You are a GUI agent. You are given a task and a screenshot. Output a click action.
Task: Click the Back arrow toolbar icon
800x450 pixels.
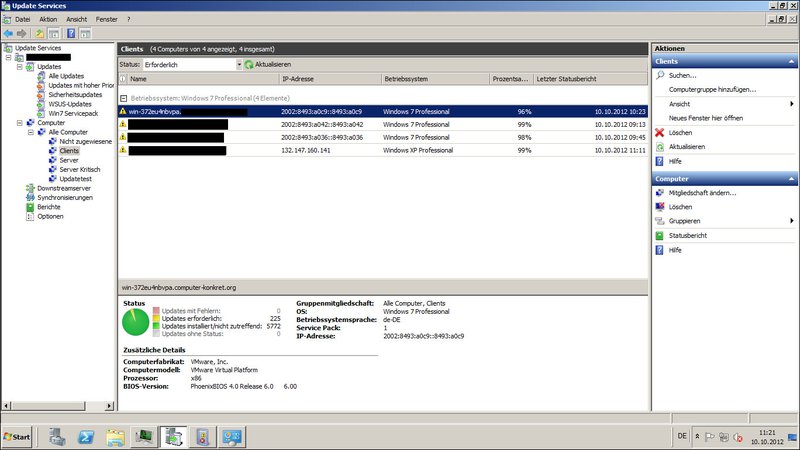(8, 34)
